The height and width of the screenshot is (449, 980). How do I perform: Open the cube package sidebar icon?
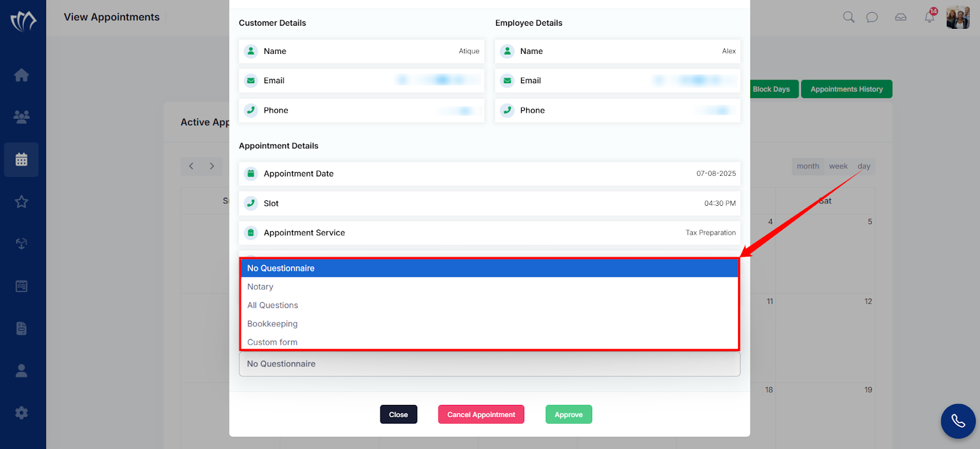click(21, 244)
